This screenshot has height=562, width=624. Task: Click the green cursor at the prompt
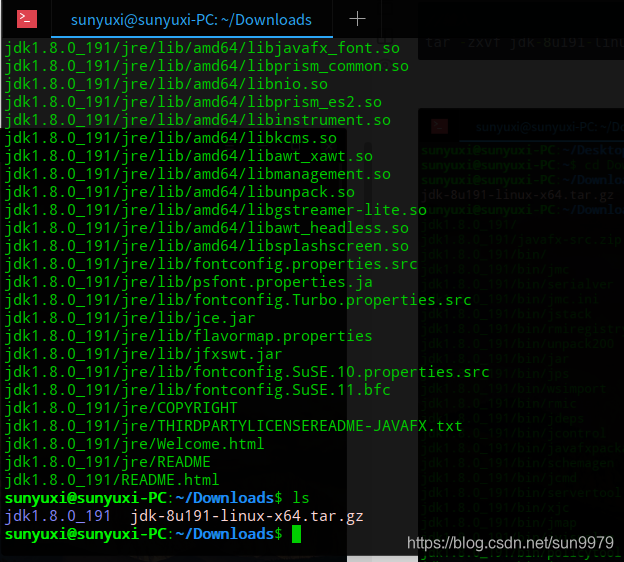pyautogui.click(x=296, y=534)
